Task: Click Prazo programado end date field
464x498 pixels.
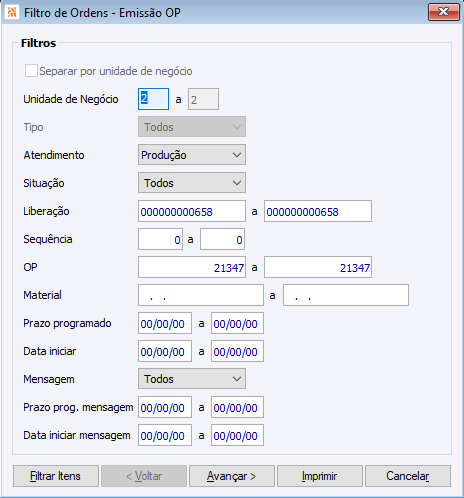Action: tap(237, 323)
